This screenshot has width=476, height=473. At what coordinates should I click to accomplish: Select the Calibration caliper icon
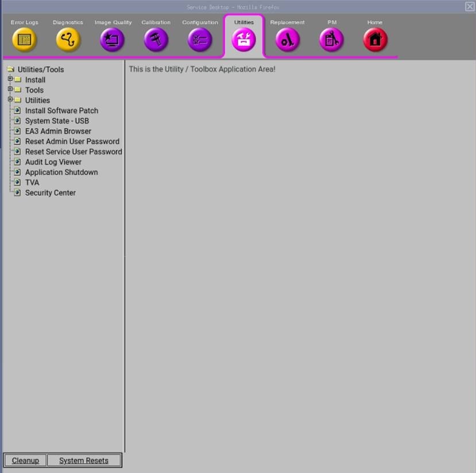(156, 40)
